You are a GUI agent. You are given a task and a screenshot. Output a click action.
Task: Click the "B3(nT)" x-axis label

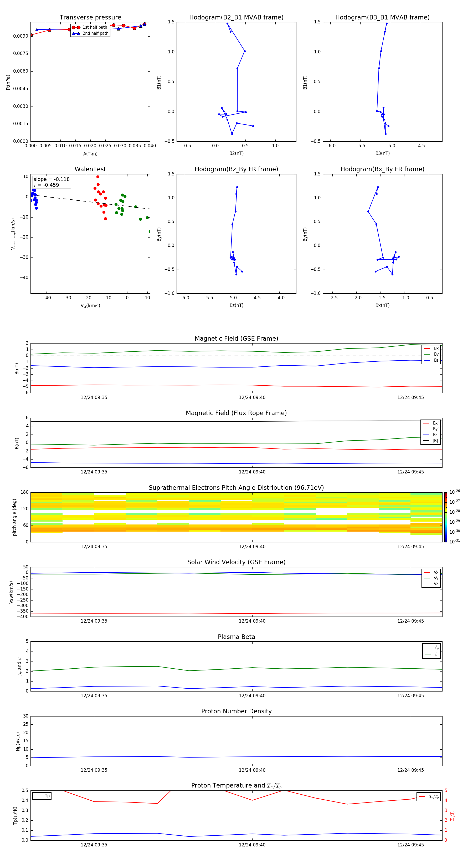pos(382,153)
